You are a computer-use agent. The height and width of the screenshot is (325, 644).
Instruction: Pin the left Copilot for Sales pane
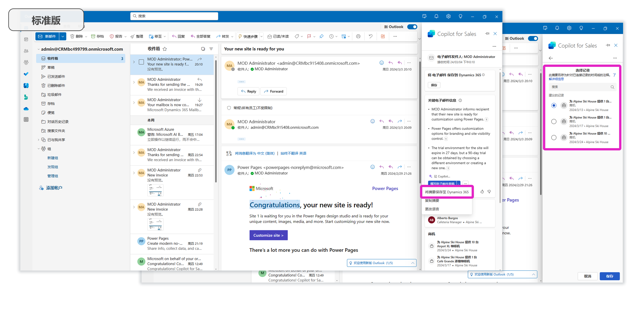pyautogui.click(x=487, y=34)
